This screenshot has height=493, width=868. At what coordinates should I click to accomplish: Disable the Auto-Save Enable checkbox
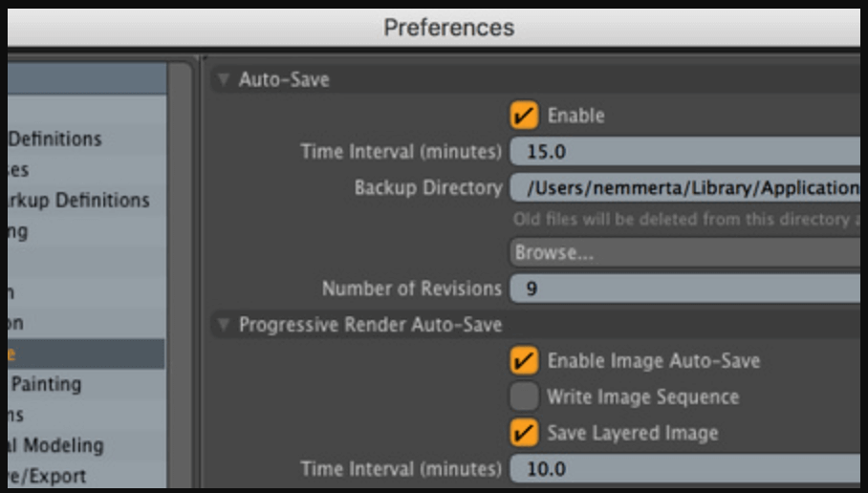point(524,117)
